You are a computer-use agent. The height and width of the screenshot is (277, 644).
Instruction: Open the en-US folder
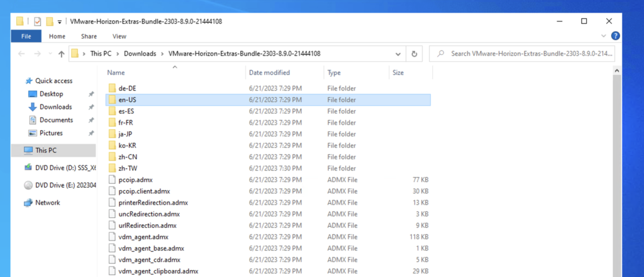(x=126, y=99)
